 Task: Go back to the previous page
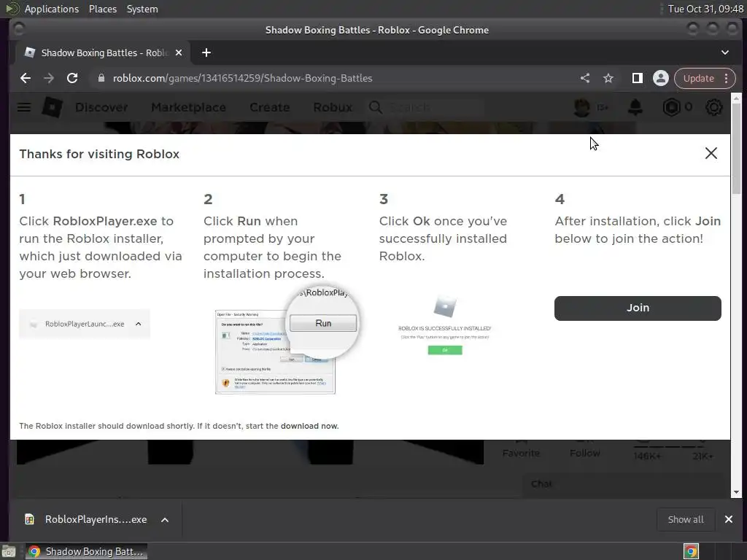(x=26, y=78)
